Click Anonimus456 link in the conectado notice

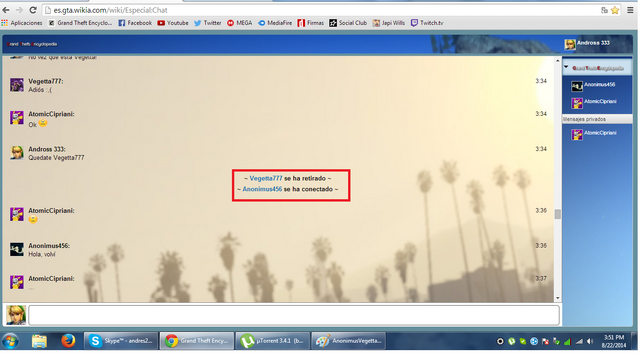coord(262,189)
